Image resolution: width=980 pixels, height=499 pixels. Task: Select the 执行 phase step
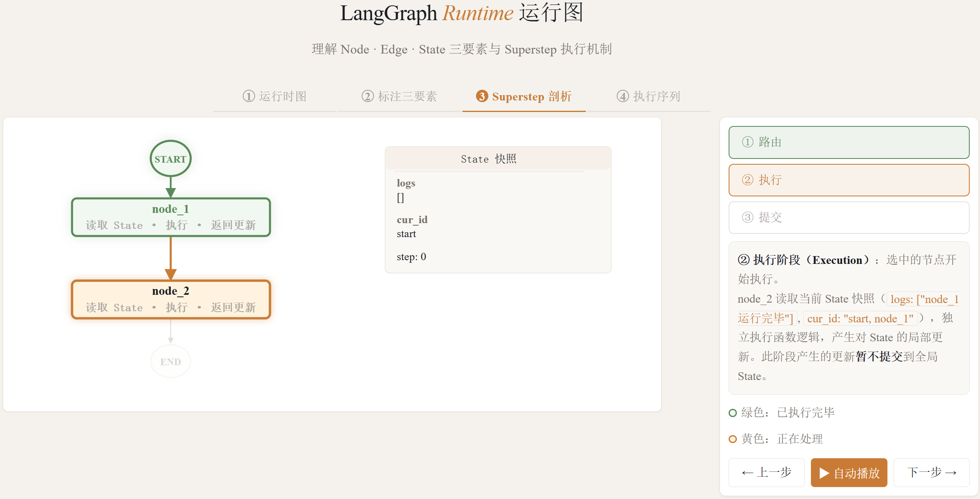(x=849, y=180)
